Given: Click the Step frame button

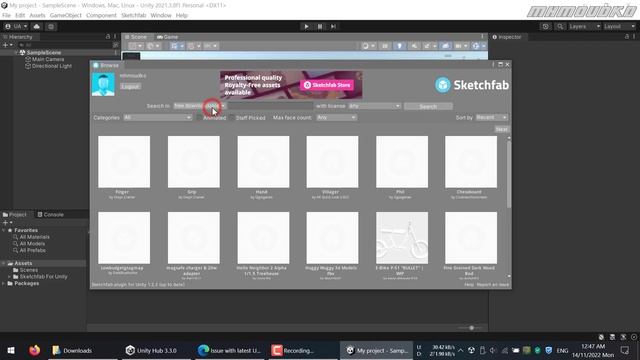Looking at the screenshot, I should (333, 27).
